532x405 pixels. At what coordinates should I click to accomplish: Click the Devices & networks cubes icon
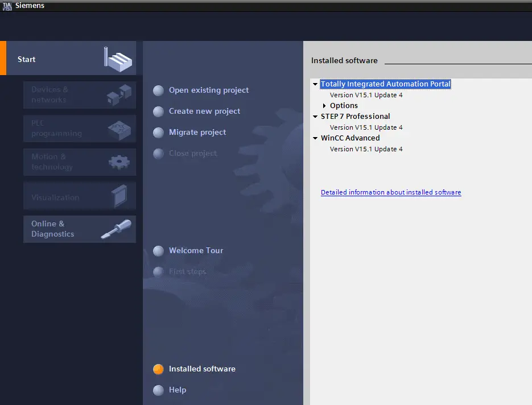tap(119, 95)
